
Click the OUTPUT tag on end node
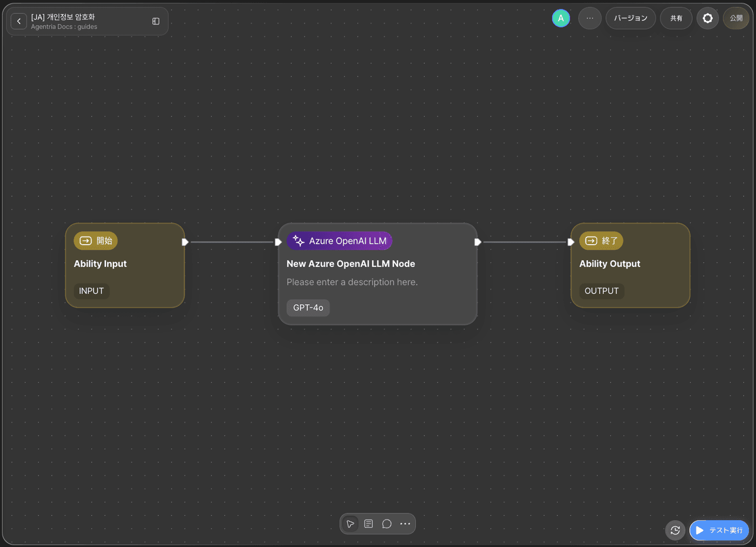coord(602,291)
